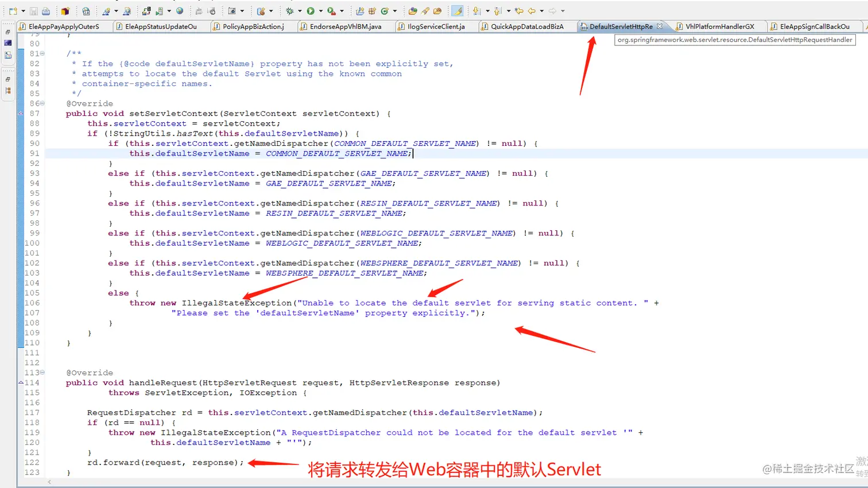Jump to the previous annotation arrow
The width and height of the screenshot is (868, 488).
[498, 10]
